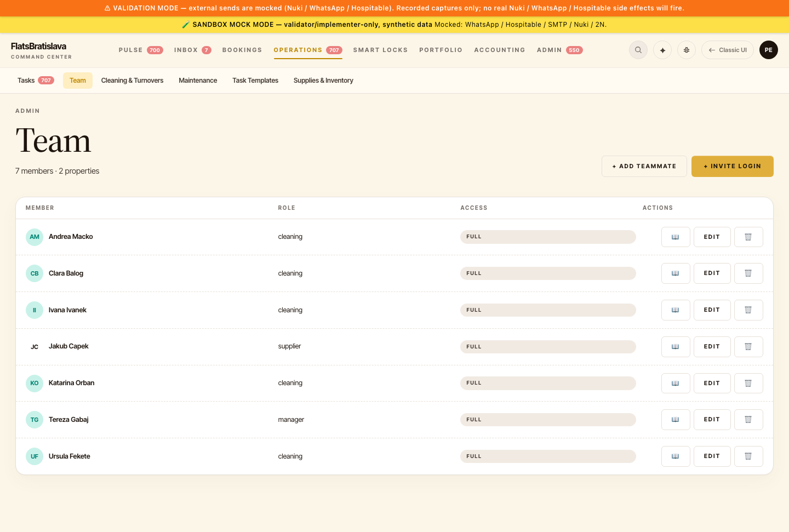789x532 pixels.
Task: Open Andrea Macko's book icon
Action: (676, 237)
